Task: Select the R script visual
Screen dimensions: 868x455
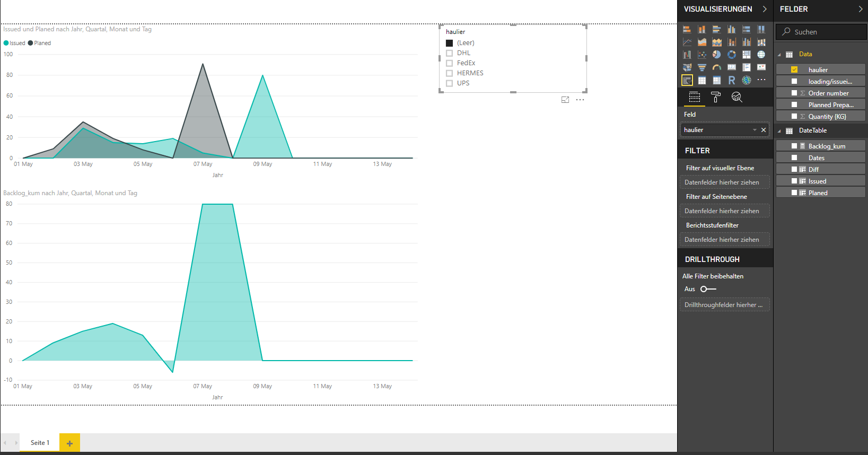Action: [732, 80]
